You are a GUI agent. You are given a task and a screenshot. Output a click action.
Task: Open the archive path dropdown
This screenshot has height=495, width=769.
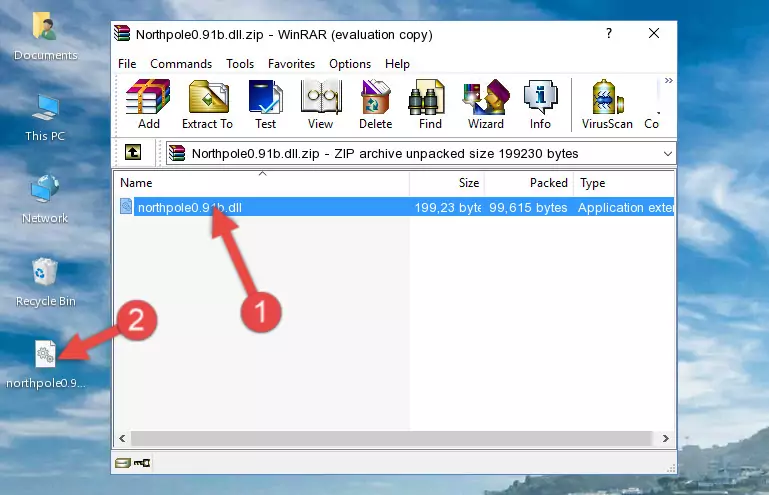coord(667,154)
